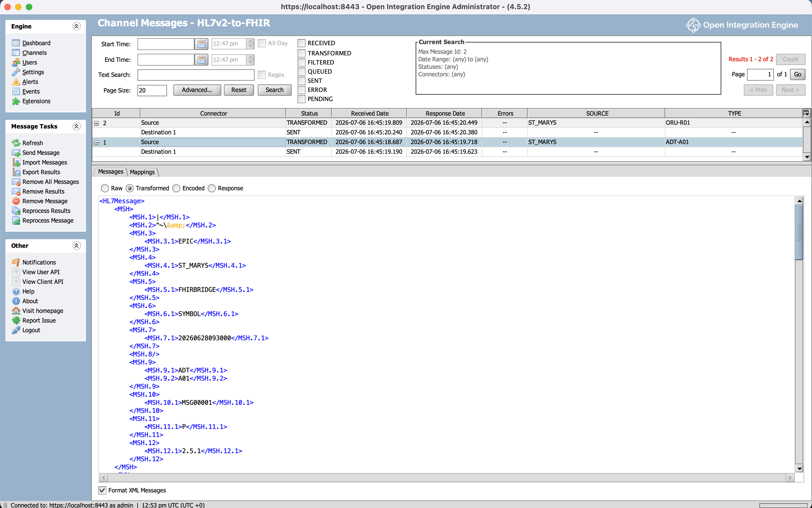
Task: Increase Start Time spinner value
Action: [250, 41]
